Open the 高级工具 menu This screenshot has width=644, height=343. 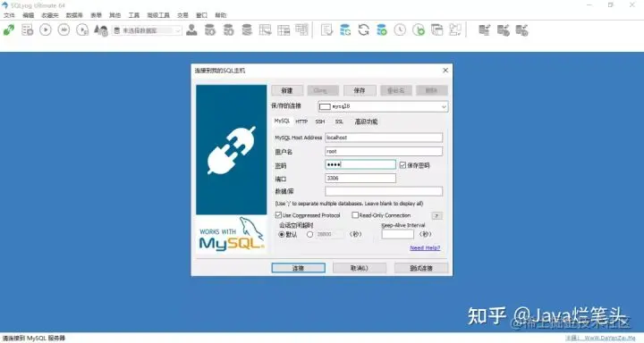pyautogui.click(x=158, y=15)
